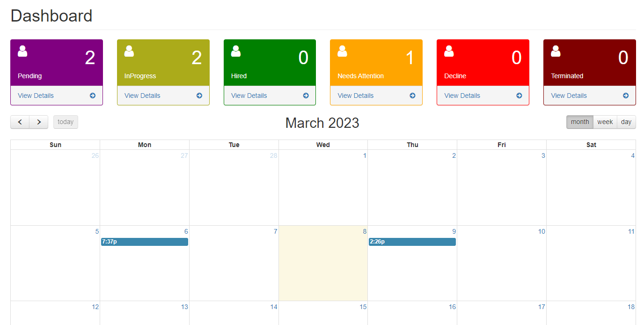
Task: Click the InProgress label on olive card
Action: 140,76
